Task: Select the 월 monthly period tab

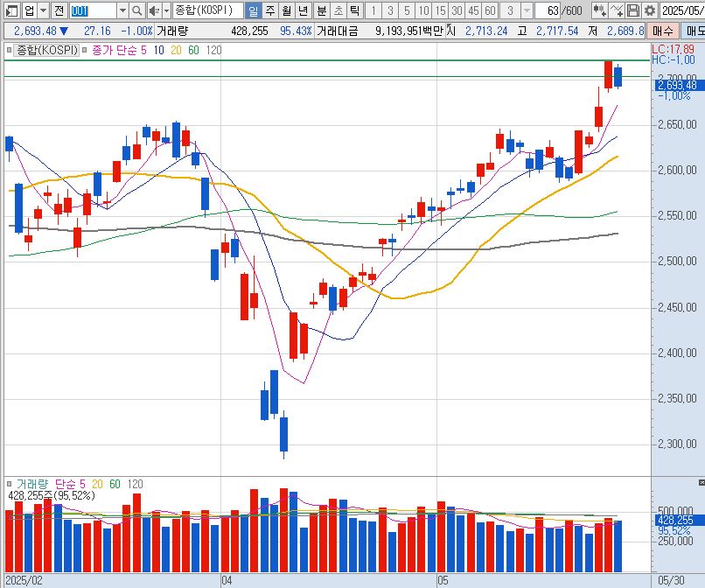Action: 287,10
